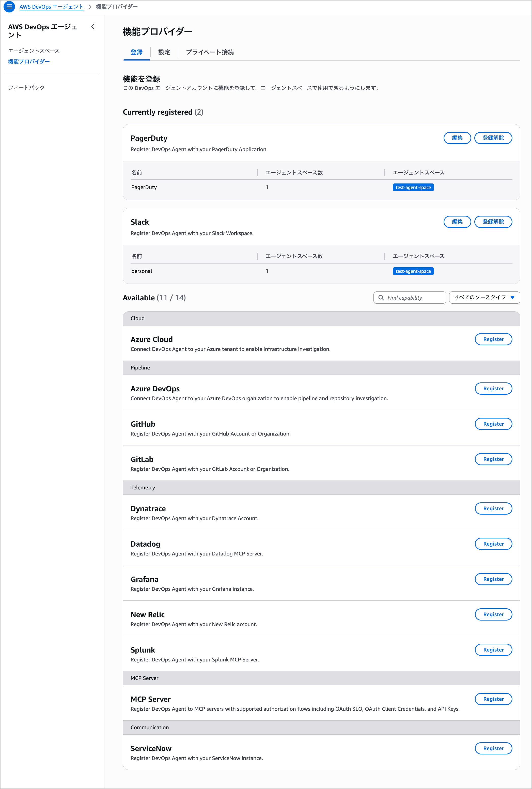Viewport: 532px width, 789px height.
Task: Edit the PagerDuty registration with 編集
Action: [x=457, y=138]
